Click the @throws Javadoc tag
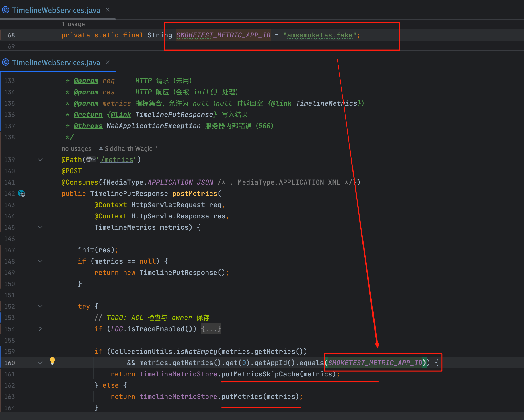 88,126
